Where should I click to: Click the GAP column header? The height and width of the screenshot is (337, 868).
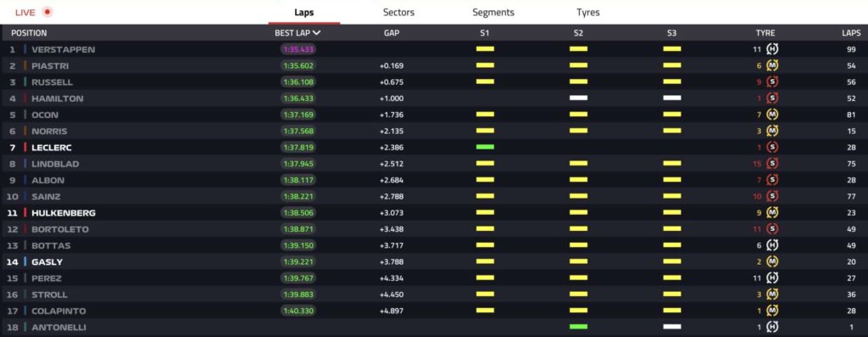(x=392, y=33)
